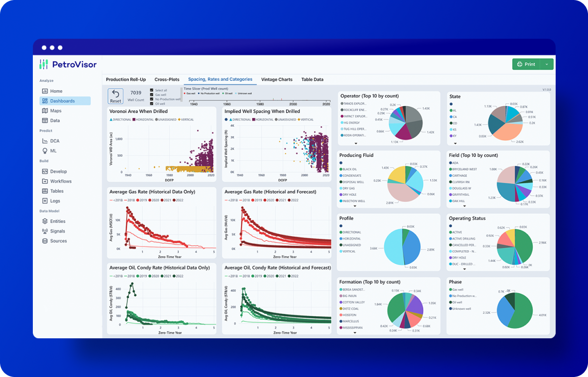Toggle the Oil well checkbox
The image size is (588, 377).
[x=152, y=103]
